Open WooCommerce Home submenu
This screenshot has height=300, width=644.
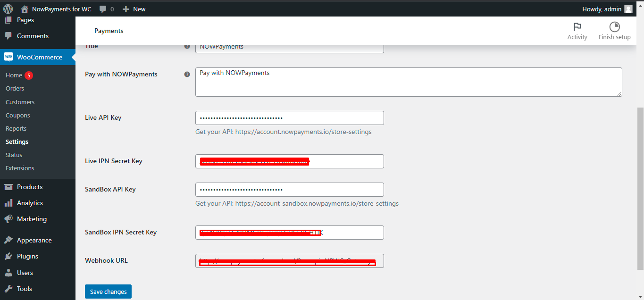[x=14, y=75]
